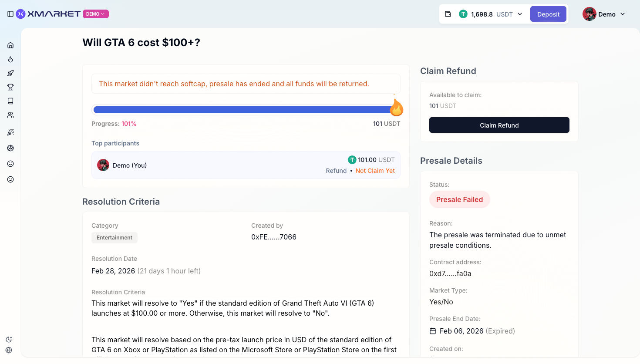Go to Home in the sidebar
640x364 pixels.
pyautogui.click(x=10, y=45)
